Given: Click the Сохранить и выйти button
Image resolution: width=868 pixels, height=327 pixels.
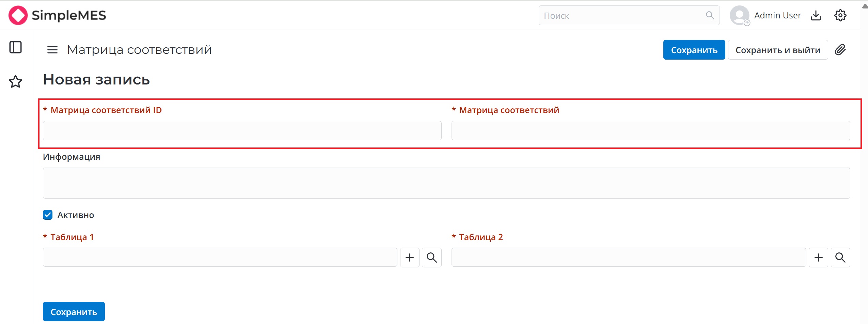Looking at the screenshot, I should [777, 50].
